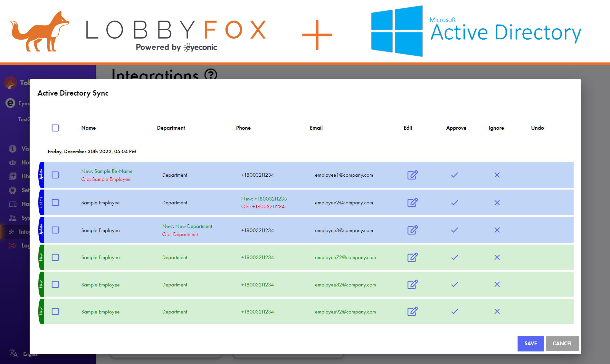
Task: Open the edit pencil for employee1@company.com row
Action: point(413,175)
